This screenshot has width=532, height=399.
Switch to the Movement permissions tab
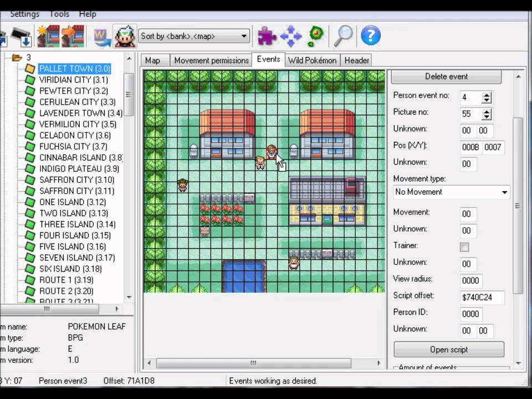pyautogui.click(x=211, y=60)
